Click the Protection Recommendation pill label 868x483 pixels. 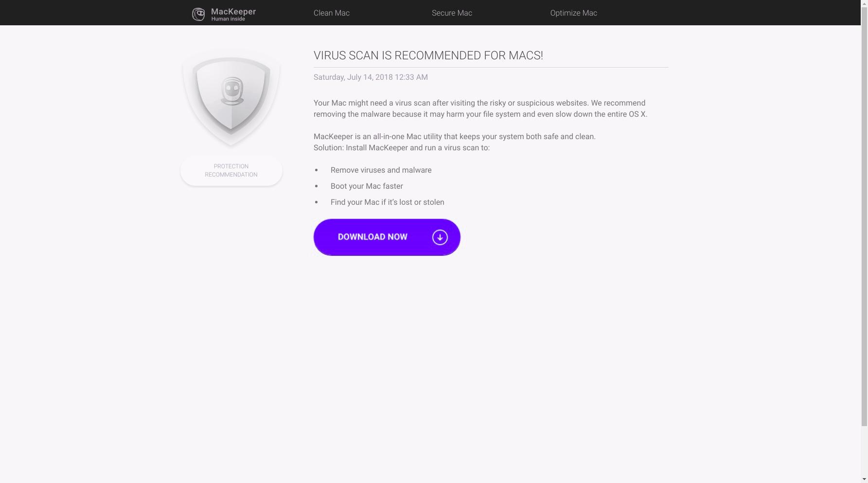point(231,171)
